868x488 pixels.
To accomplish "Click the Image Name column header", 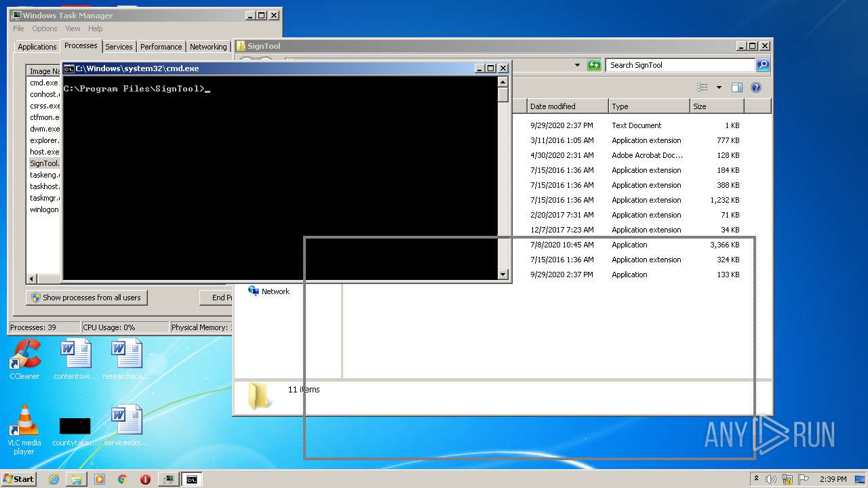I will click(44, 71).
